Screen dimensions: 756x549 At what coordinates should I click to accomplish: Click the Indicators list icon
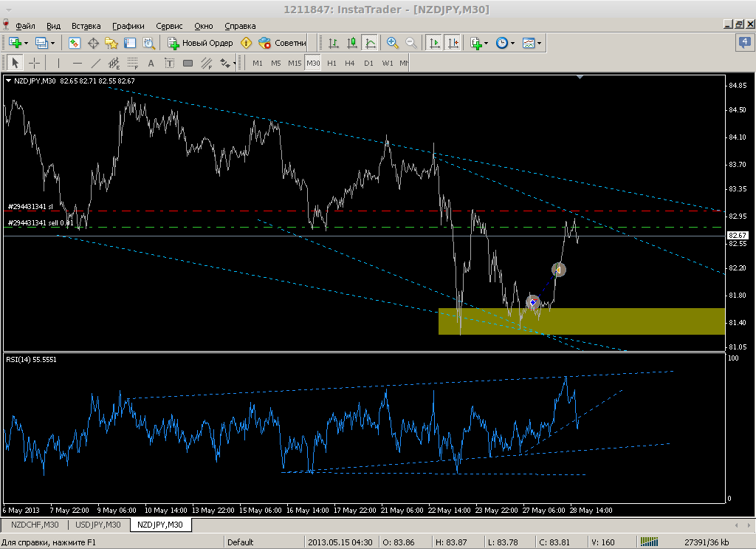tap(476, 43)
